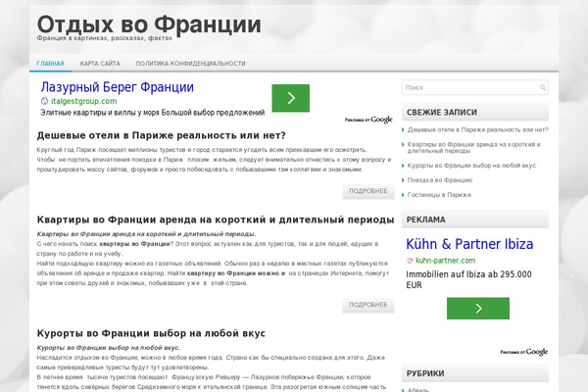Open sidebar link Поездка во Францию

click(439, 180)
